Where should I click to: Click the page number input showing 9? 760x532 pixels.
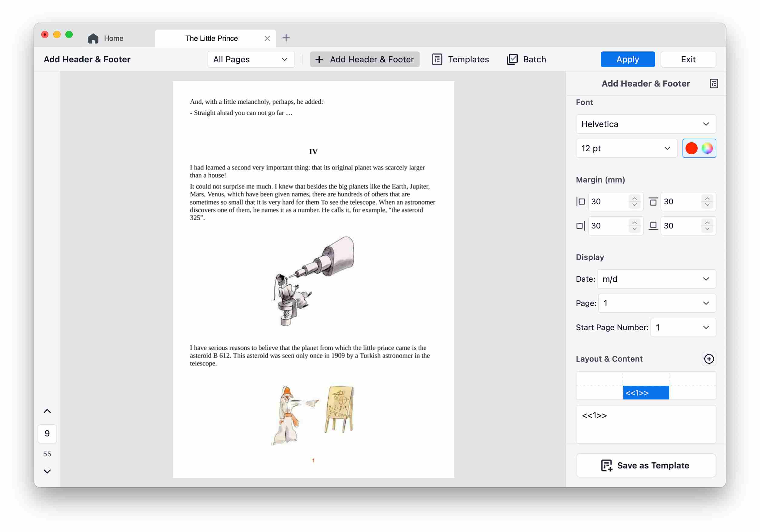(47, 434)
